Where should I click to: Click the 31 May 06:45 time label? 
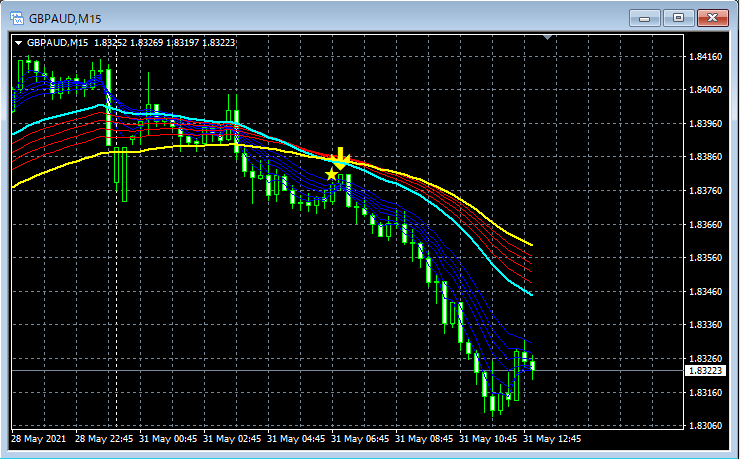point(360,439)
